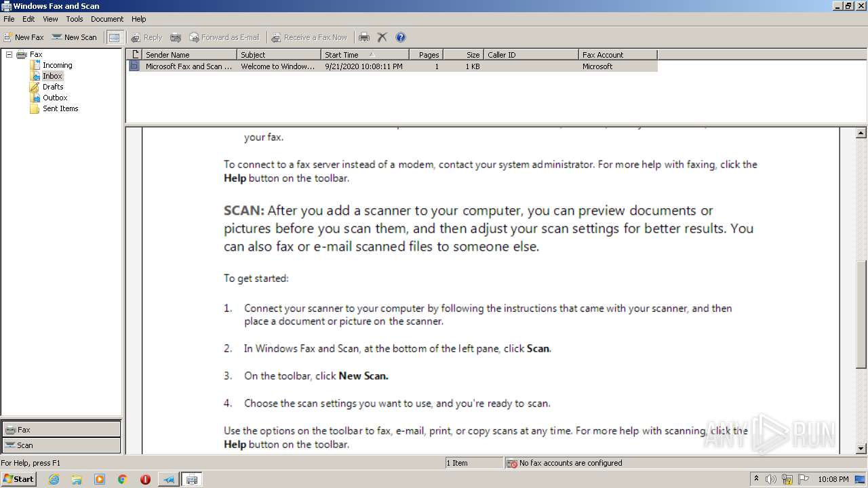Click preview pane scroll up arrow

point(861,133)
